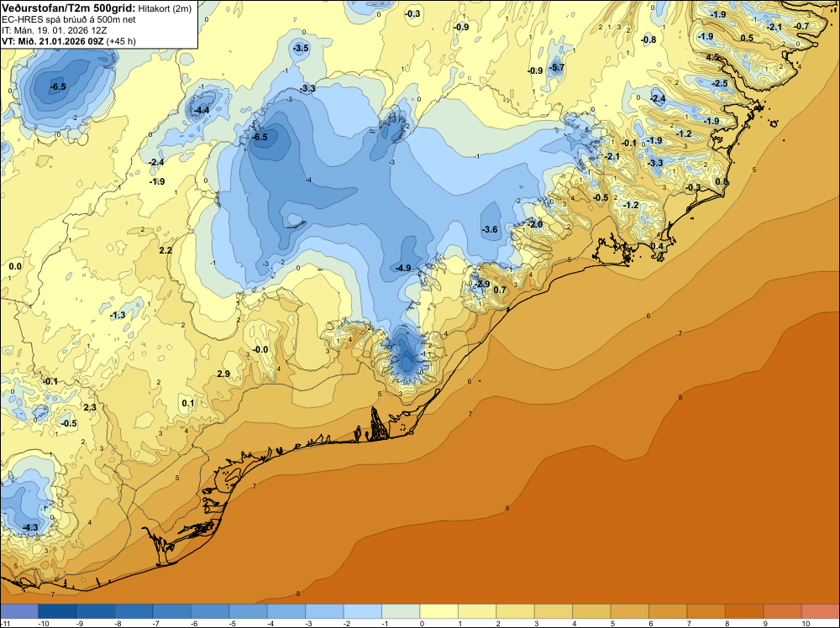The width and height of the screenshot is (840, 628).
Task: Click the legend swatch between -1 and 0
Action: [401, 611]
